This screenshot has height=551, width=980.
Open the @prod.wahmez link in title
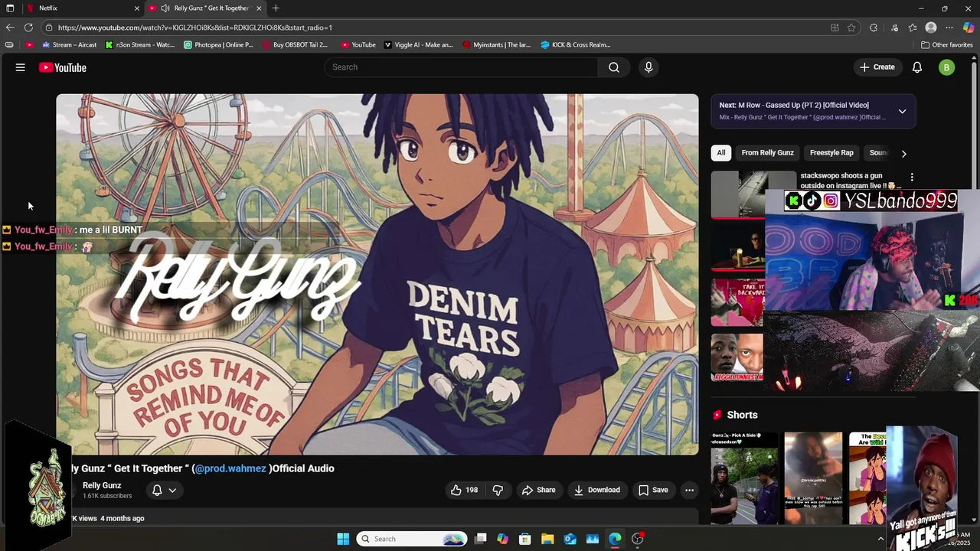pos(230,468)
